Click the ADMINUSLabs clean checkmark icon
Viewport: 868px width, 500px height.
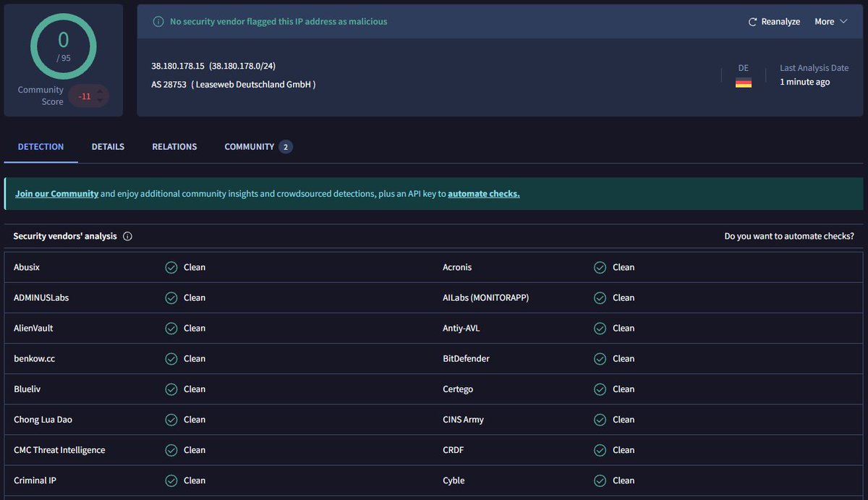[171, 298]
